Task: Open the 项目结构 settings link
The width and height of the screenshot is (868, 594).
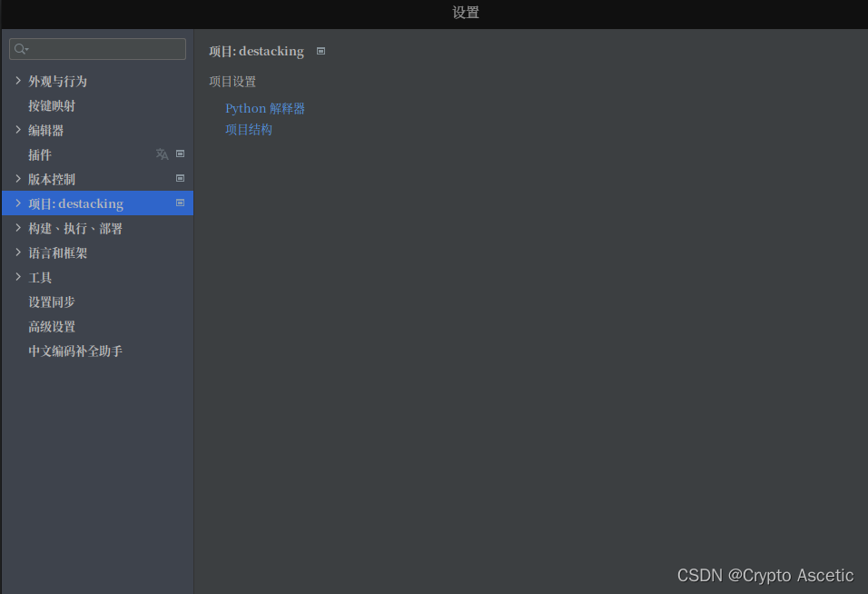Action: [249, 129]
